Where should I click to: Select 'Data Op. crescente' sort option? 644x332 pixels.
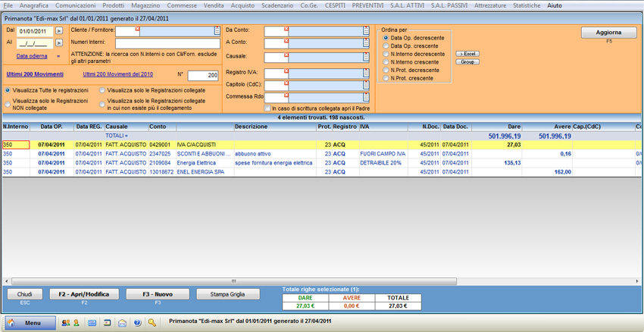coord(386,46)
